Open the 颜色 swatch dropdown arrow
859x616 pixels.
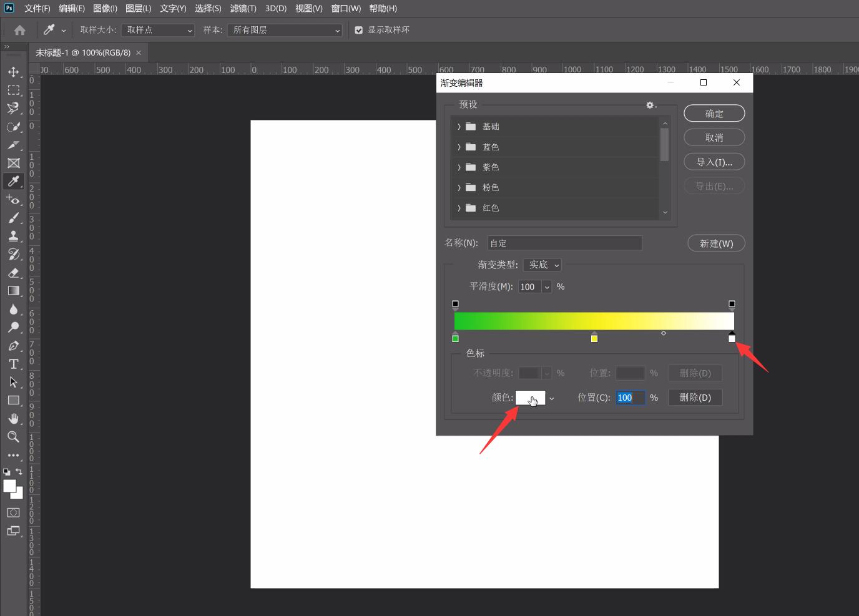coord(552,398)
